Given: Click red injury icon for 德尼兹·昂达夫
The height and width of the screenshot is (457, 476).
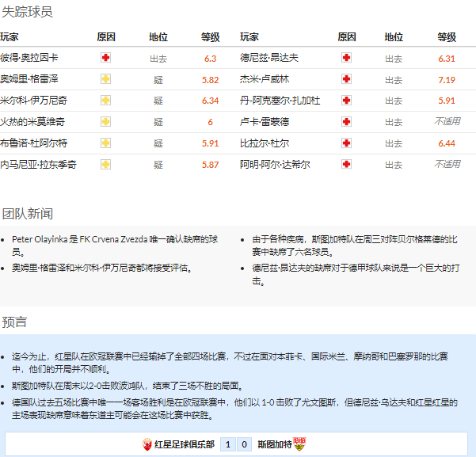Looking at the screenshot, I should [346, 58].
